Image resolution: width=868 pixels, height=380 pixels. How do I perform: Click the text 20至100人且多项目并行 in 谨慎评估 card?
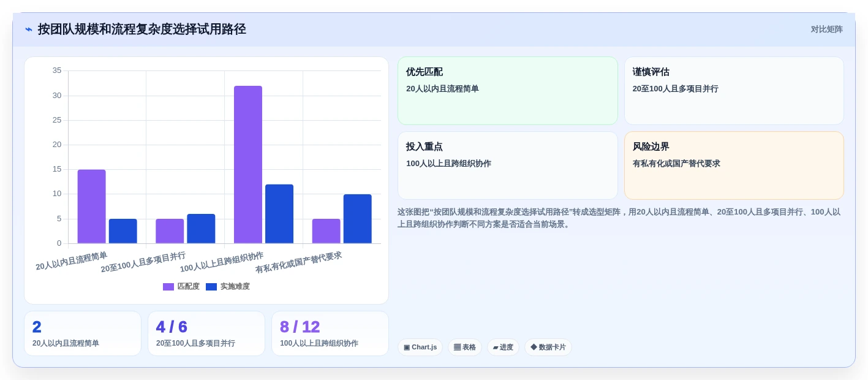[x=676, y=89]
